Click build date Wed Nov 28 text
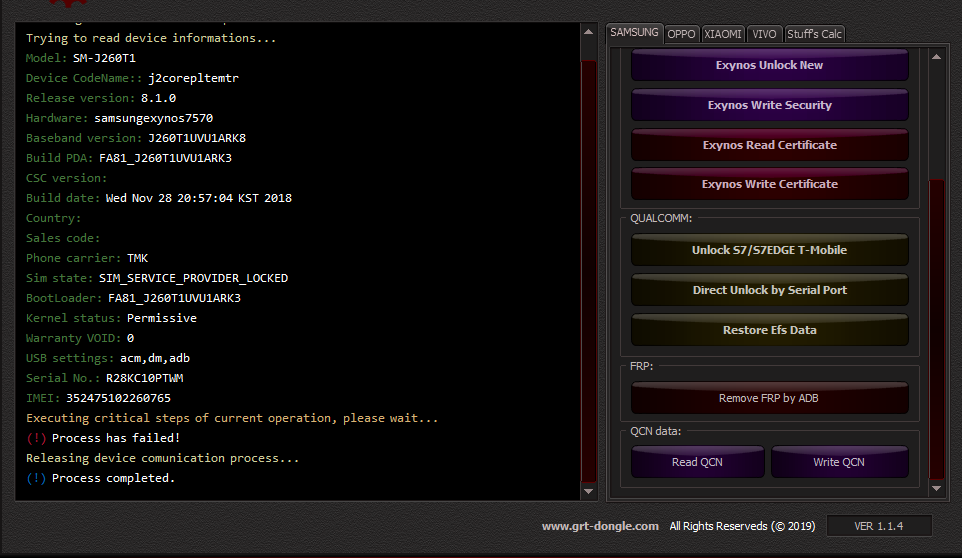The image size is (962, 558). click(x=199, y=198)
